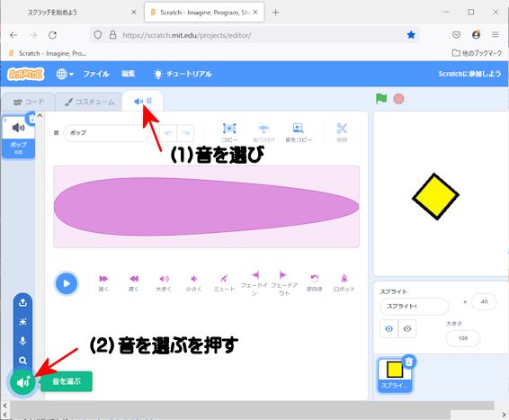The image size is (509, 420).
Task: Apply the Reverse (逆向き) effect
Action: click(314, 282)
